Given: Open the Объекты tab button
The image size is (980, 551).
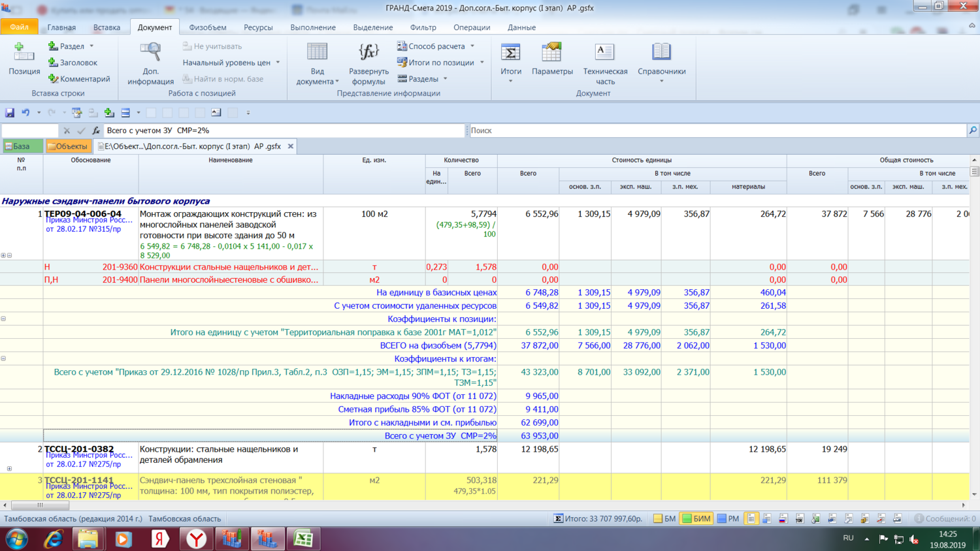Looking at the screenshot, I should pos(68,146).
